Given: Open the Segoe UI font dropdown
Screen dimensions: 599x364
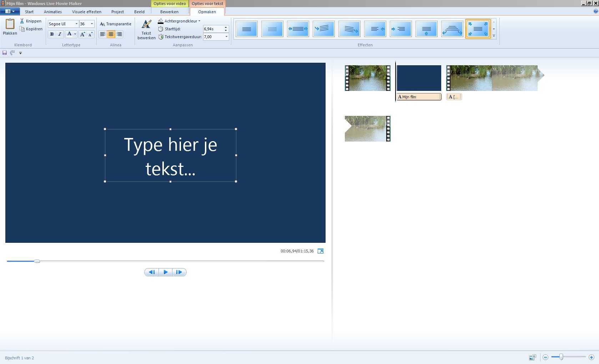Looking at the screenshot, I should [x=76, y=24].
